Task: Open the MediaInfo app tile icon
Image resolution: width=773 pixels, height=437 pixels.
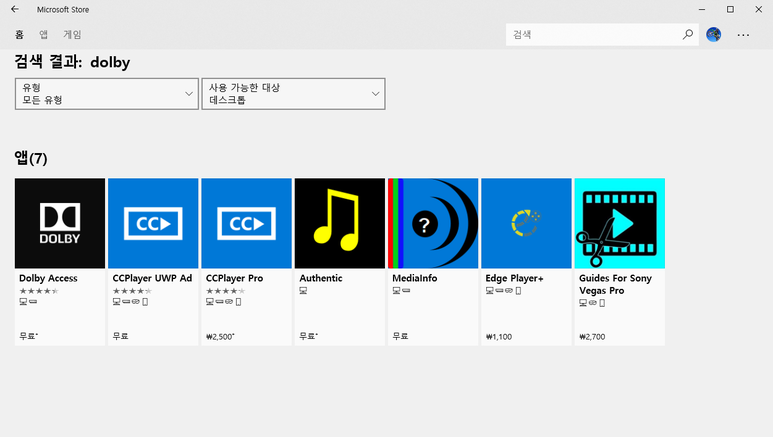Action: (x=433, y=223)
